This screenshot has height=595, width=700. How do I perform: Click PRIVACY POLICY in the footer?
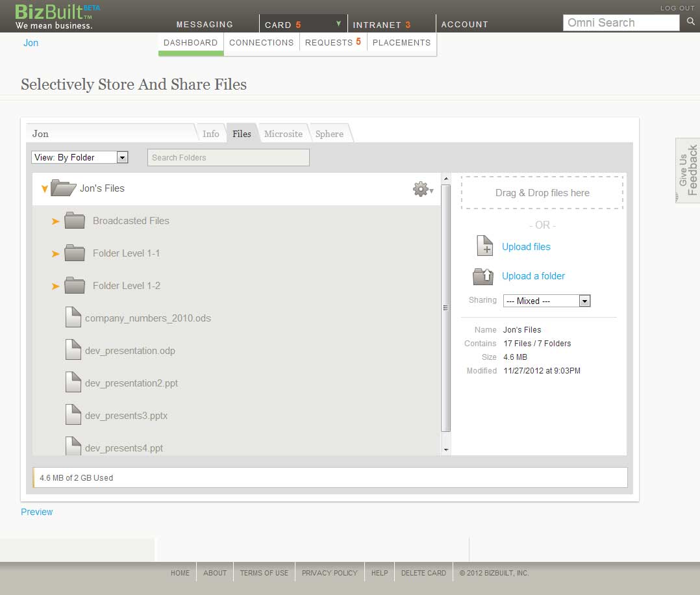tap(329, 573)
